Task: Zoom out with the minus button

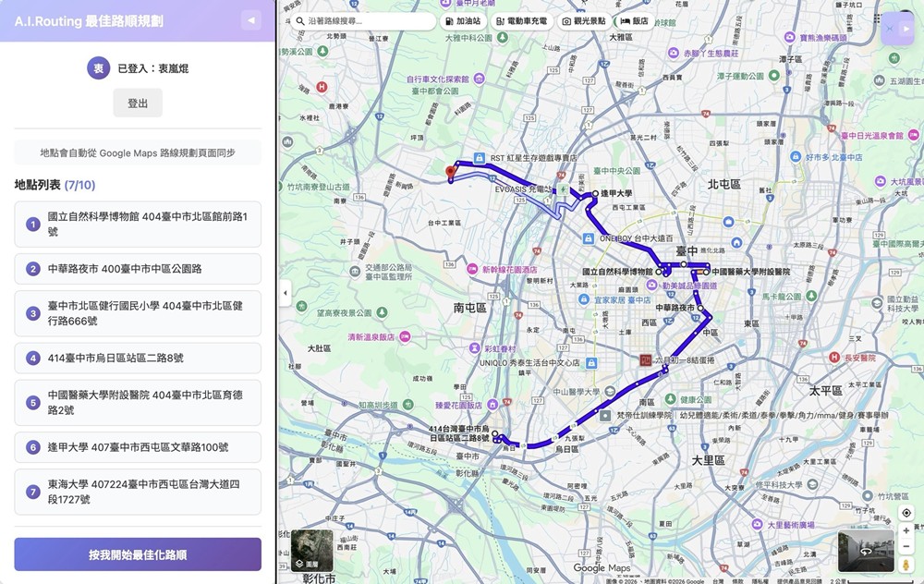Action: pyautogui.click(x=906, y=548)
